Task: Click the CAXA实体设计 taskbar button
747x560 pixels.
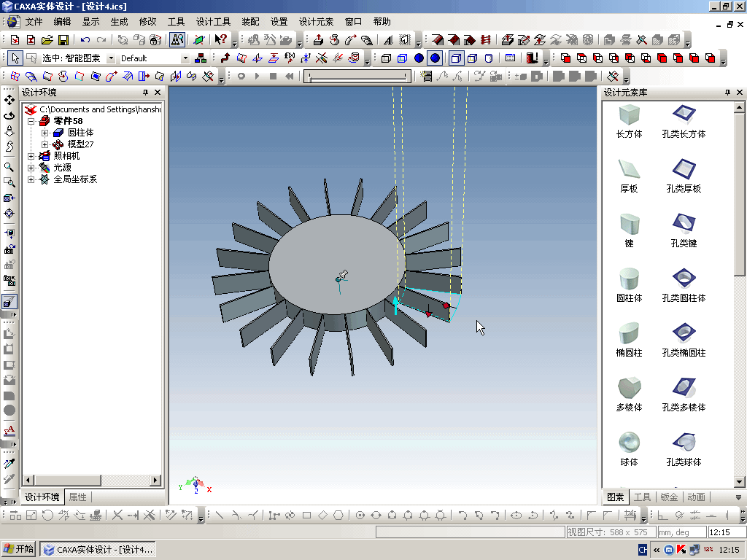Action: (x=98, y=550)
